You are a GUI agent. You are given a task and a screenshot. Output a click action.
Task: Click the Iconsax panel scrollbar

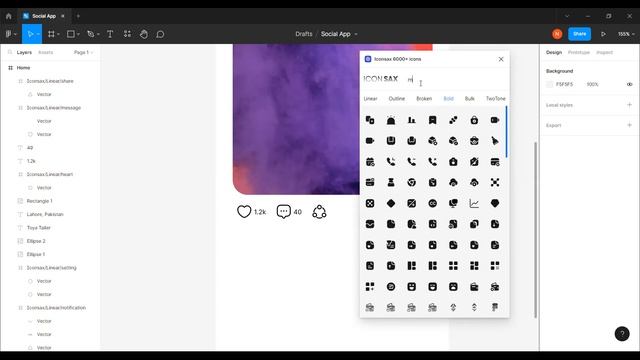pyautogui.click(x=507, y=132)
